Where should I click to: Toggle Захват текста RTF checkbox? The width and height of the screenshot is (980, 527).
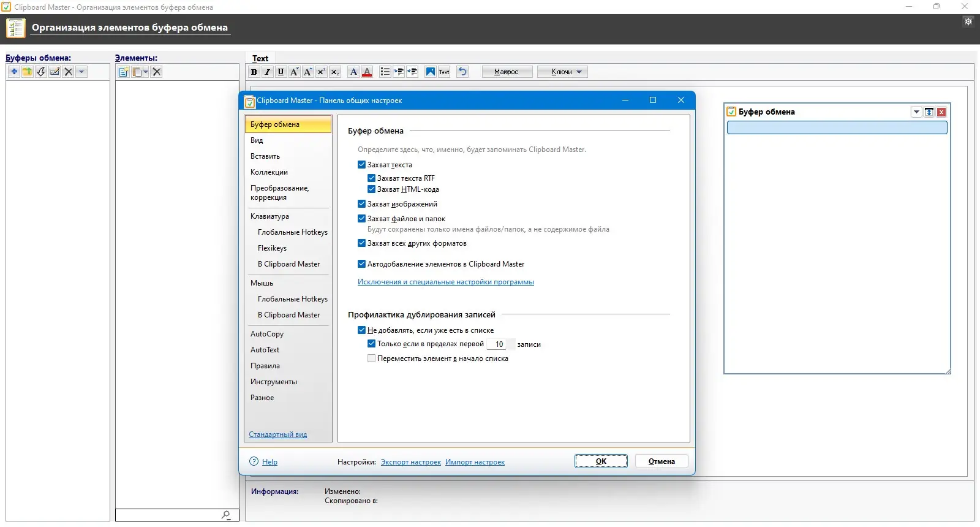[371, 178]
